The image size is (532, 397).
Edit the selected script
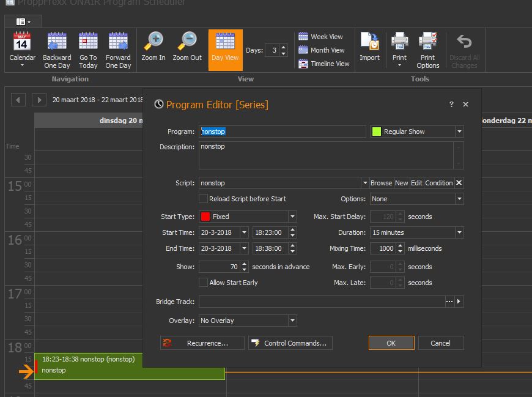click(x=416, y=183)
